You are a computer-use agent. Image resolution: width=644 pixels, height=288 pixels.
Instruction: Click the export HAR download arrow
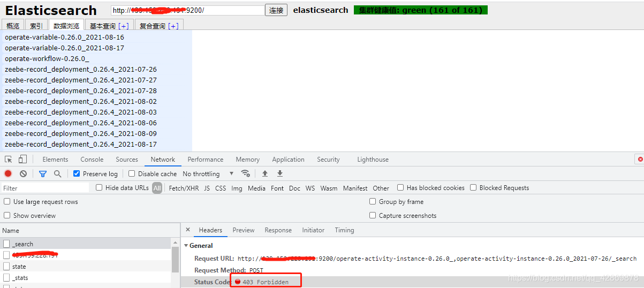pyautogui.click(x=279, y=173)
